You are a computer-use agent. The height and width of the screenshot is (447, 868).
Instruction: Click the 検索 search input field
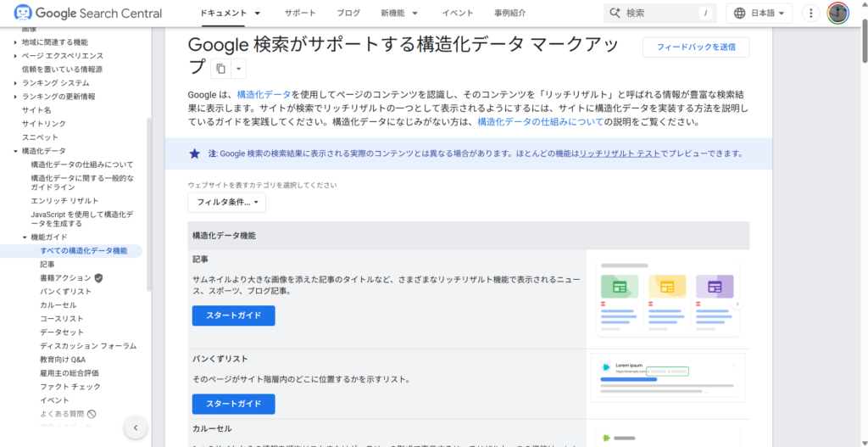(659, 13)
